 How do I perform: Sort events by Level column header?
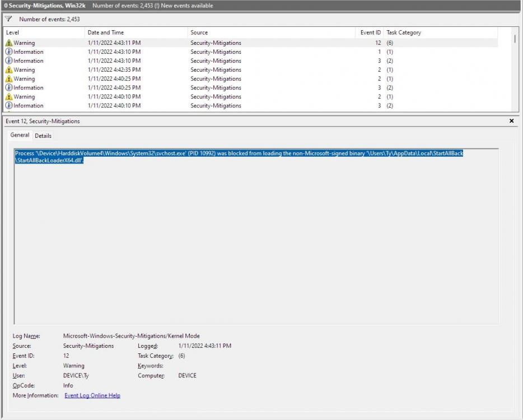point(12,32)
